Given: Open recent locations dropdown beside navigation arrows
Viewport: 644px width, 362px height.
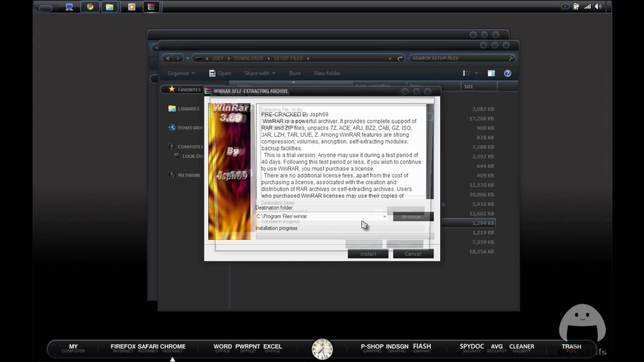Looking at the screenshot, I should click(188, 58).
